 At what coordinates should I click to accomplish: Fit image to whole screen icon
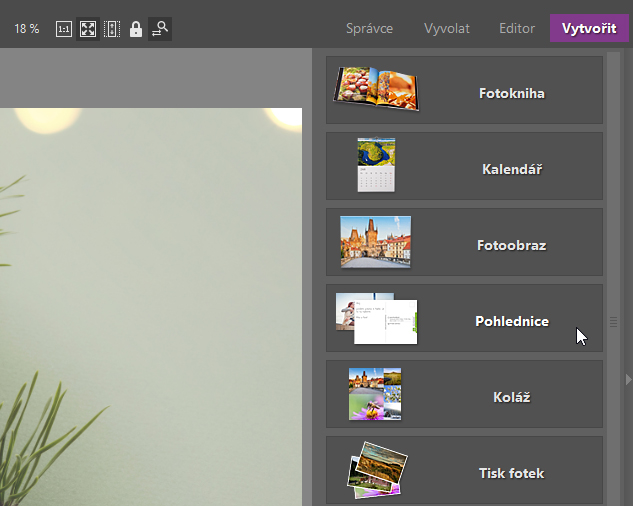pyautogui.click(x=88, y=29)
